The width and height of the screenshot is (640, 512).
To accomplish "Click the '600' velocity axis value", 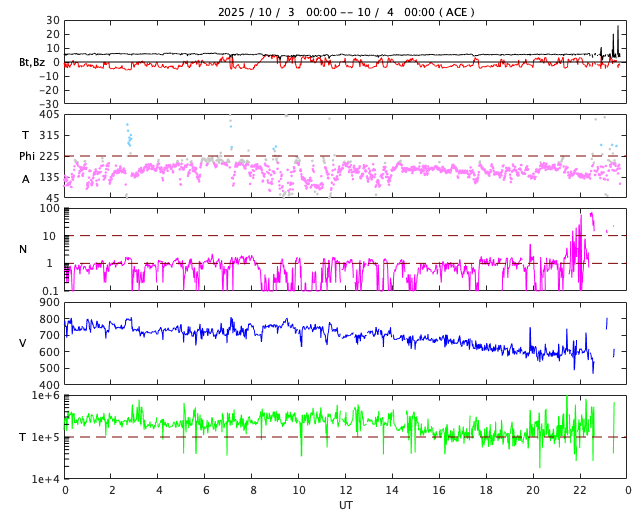I will [x=49, y=352].
